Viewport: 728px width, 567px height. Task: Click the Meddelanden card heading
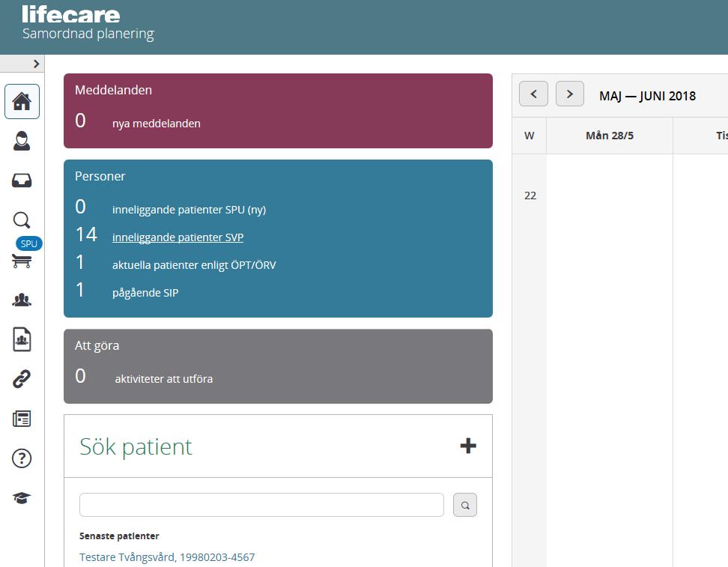point(113,90)
